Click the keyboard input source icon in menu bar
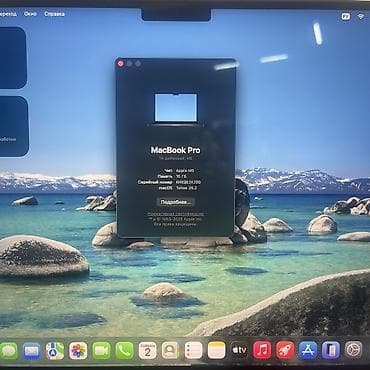Screen dimensions: 370x370 coord(346,16)
